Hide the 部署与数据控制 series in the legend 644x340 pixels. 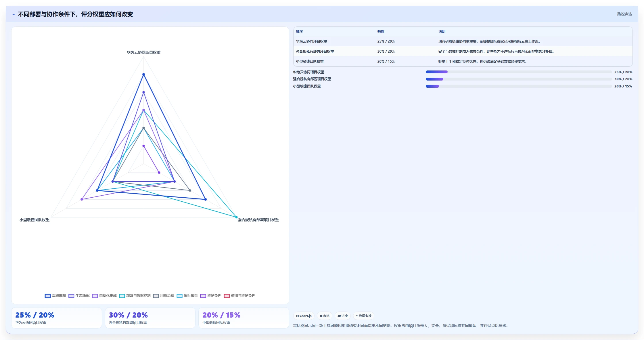[x=135, y=296]
